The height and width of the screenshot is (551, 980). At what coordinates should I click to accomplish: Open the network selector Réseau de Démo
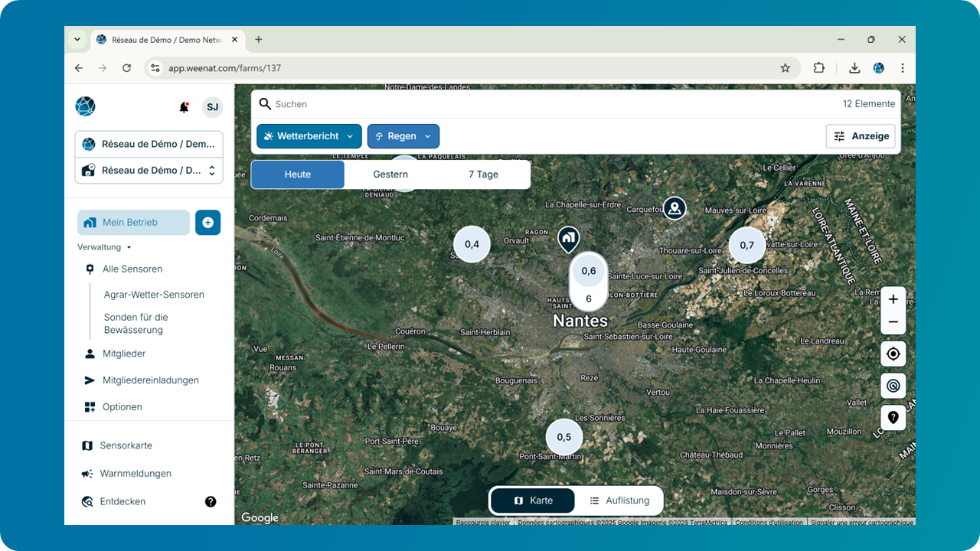[x=149, y=144]
